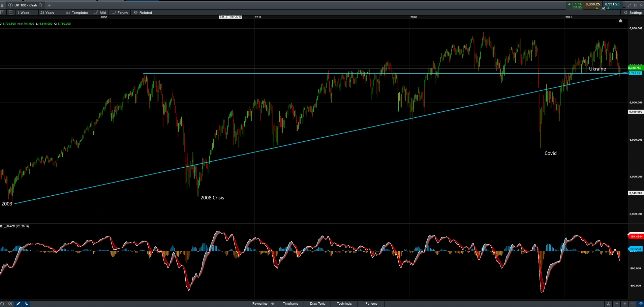Open the Templates menu
The width and height of the screenshot is (644, 307).
coord(77,13)
